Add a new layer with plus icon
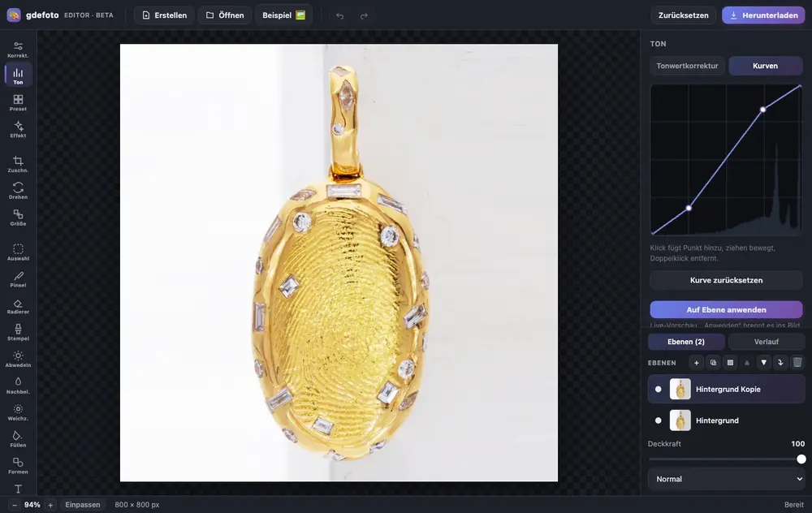 click(x=697, y=363)
